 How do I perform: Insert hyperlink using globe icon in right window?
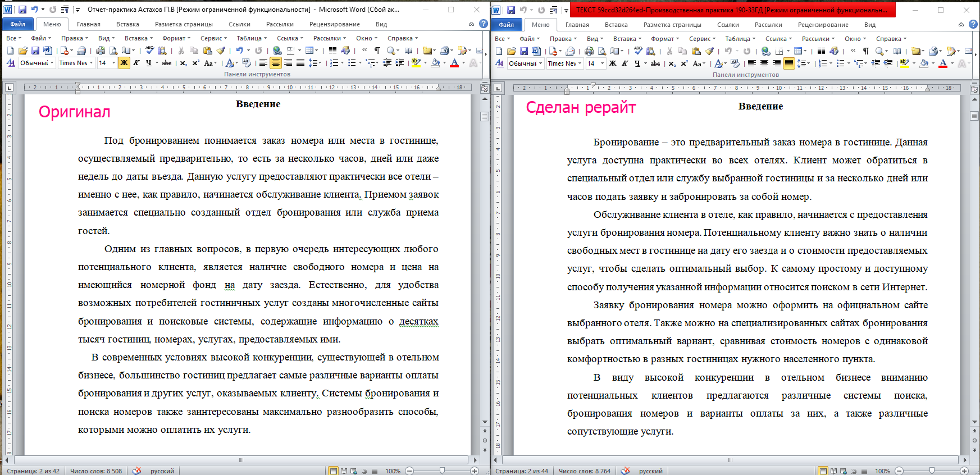765,51
